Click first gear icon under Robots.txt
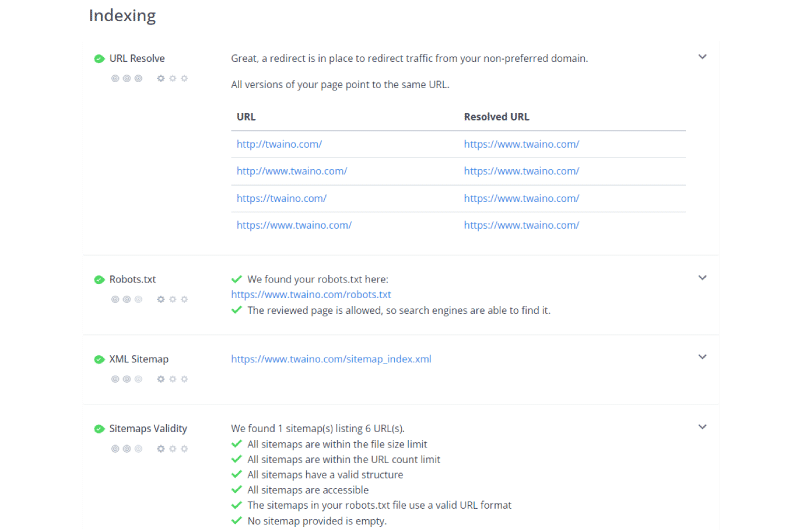The image size is (800, 530). (x=161, y=299)
